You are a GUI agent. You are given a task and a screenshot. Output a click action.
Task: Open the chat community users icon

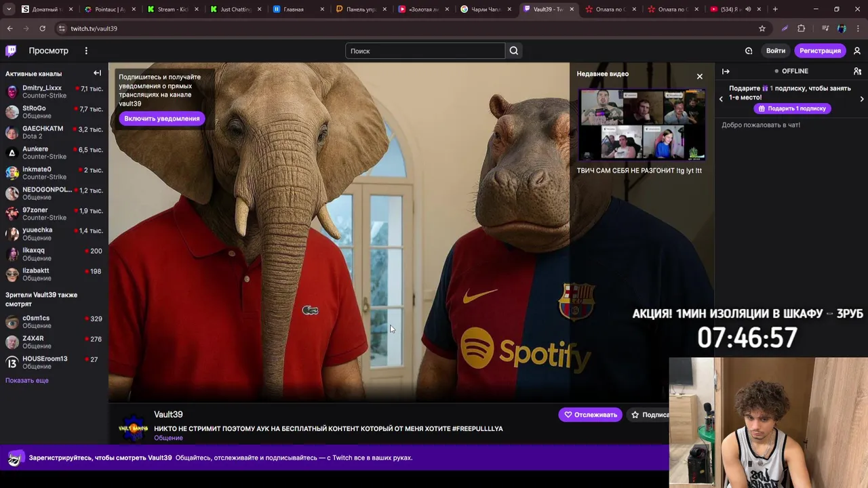click(x=857, y=71)
